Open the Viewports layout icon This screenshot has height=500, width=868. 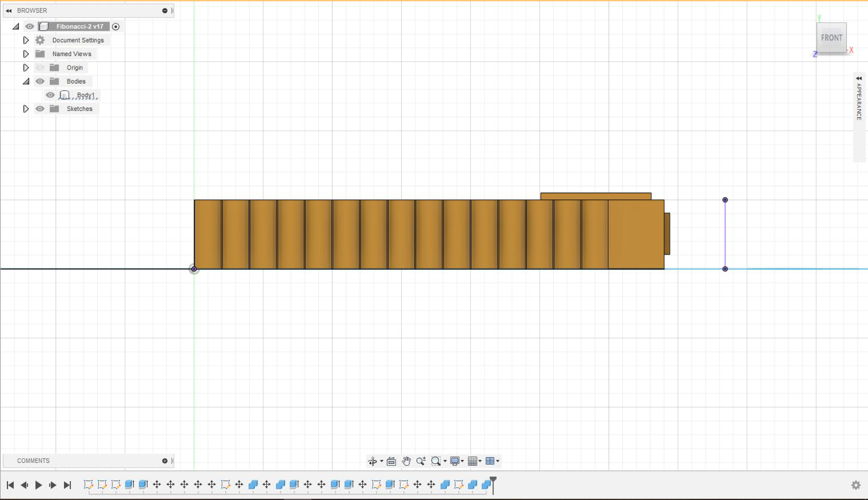pyautogui.click(x=490, y=461)
